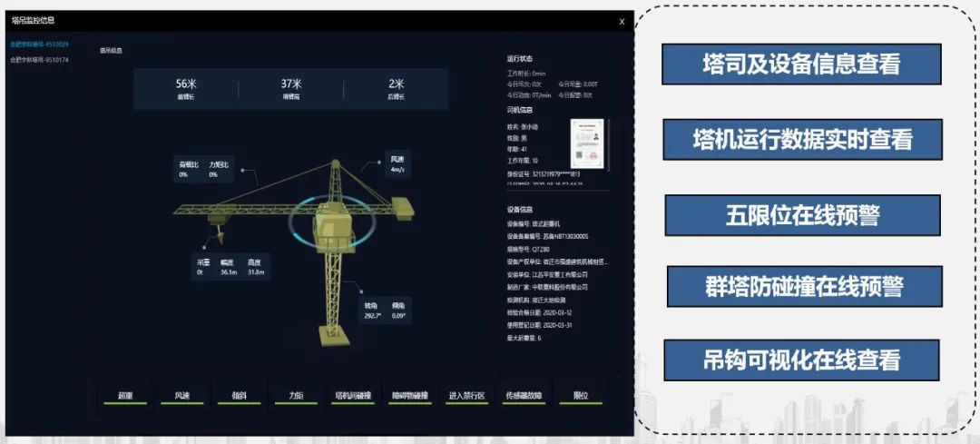Select the 塔机间碰撞 warning item
Viewport: 980px width, 444px height.
click(353, 397)
